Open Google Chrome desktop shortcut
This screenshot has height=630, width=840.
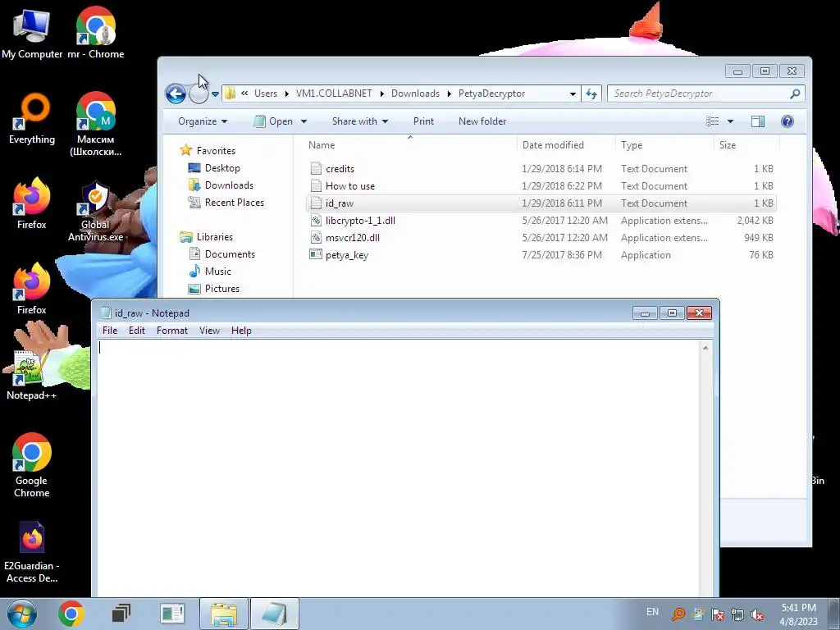[x=32, y=465]
